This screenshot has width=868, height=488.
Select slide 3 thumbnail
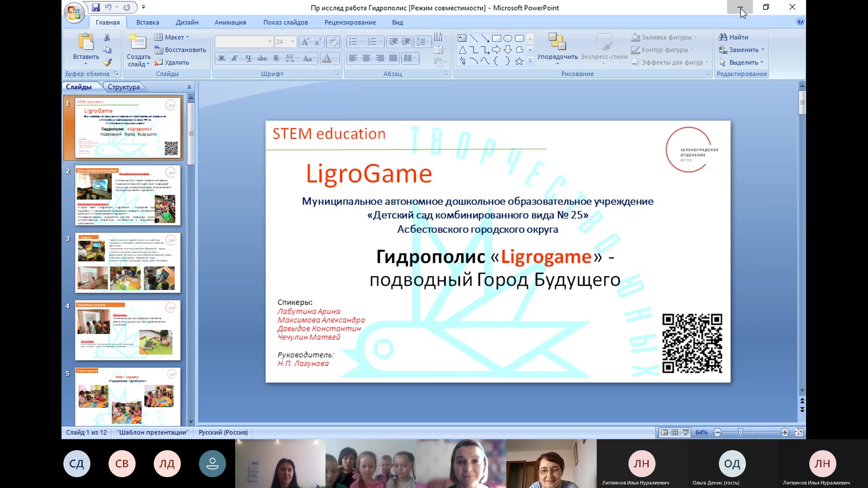tap(127, 263)
